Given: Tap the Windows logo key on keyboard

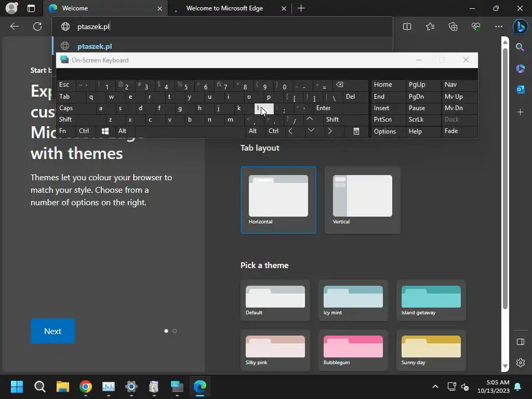Looking at the screenshot, I should pyautogui.click(x=105, y=131).
